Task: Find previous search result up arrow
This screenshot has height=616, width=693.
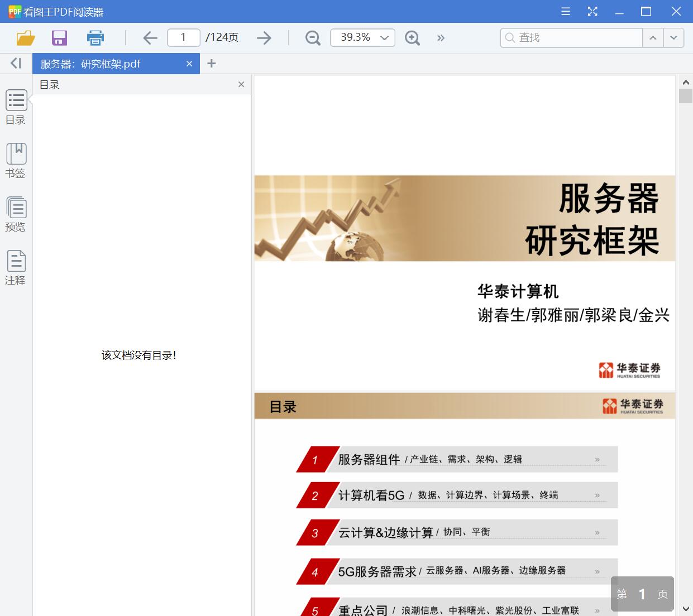Action: (x=653, y=37)
